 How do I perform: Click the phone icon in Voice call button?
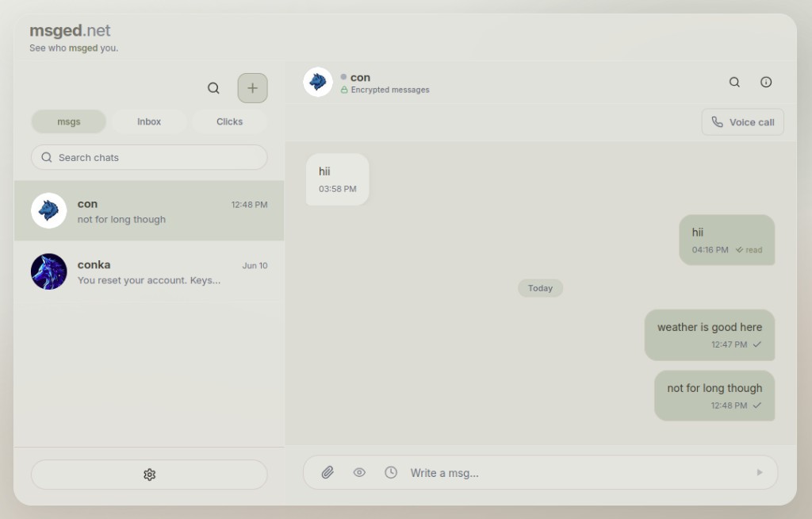(717, 122)
